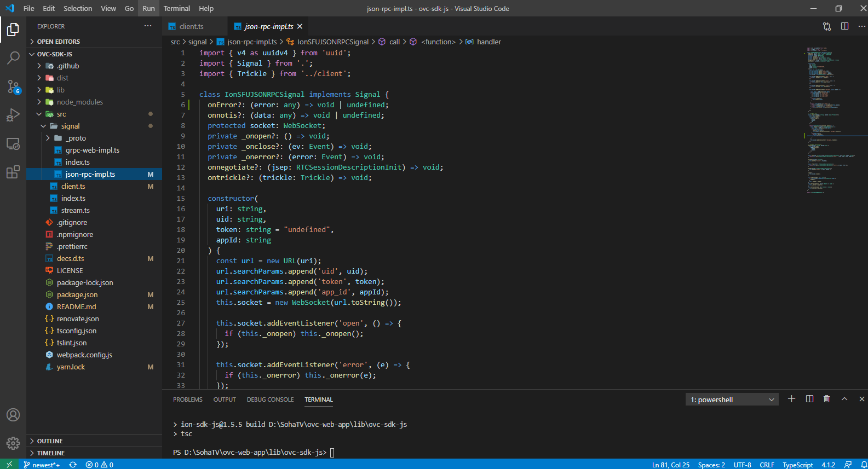Open the Search view in the activity bar
Viewport: 868px width, 469px height.
tap(13, 57)
